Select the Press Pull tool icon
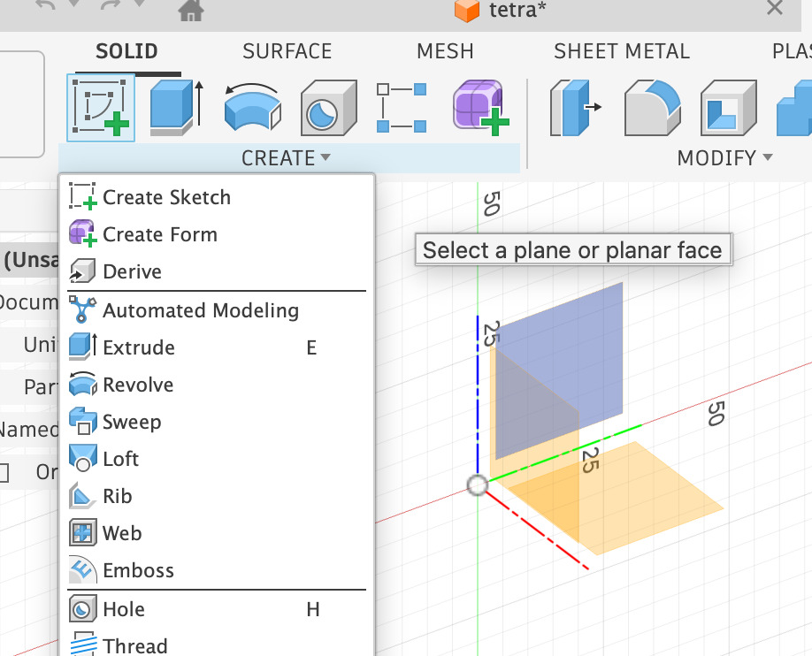Image resolution: width=812 pixels, height=656 pixels. tap(575, 108)
